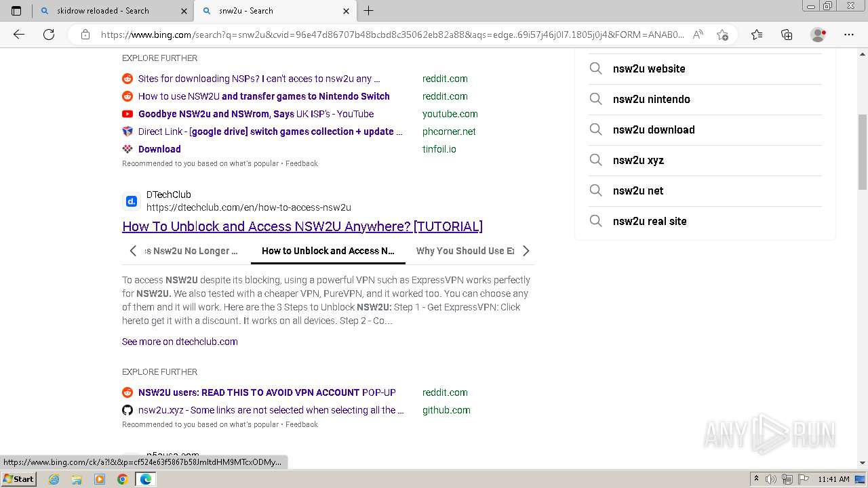Viewport: 868px width, 488px height.
Task: Open How To Unblock and Access NSW2U tutorial
Action: pyautogui.click(x=302, y=226)
